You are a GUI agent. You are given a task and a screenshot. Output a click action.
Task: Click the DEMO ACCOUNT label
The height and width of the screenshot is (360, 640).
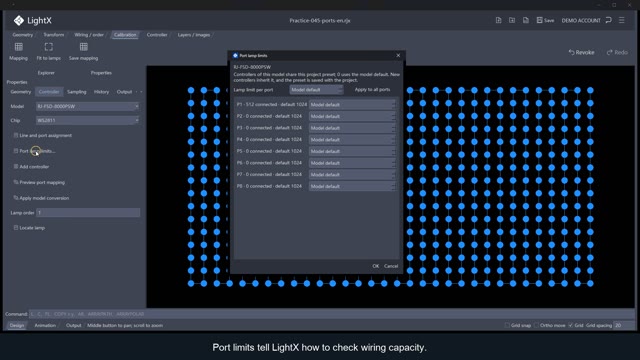581,20
